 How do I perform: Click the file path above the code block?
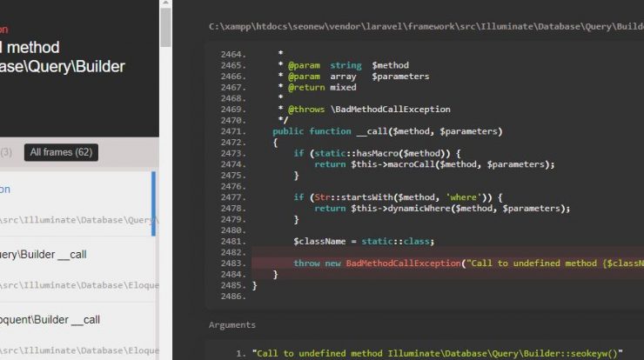(426, 27)
